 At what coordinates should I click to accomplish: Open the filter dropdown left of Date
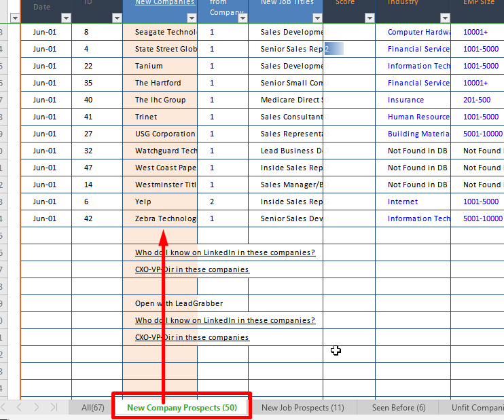click(15, 18)
